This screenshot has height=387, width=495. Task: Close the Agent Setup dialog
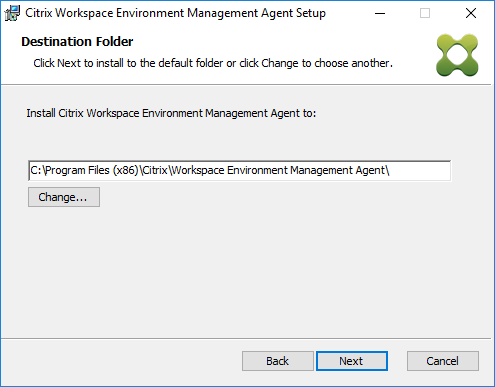(x=471, y=13)
